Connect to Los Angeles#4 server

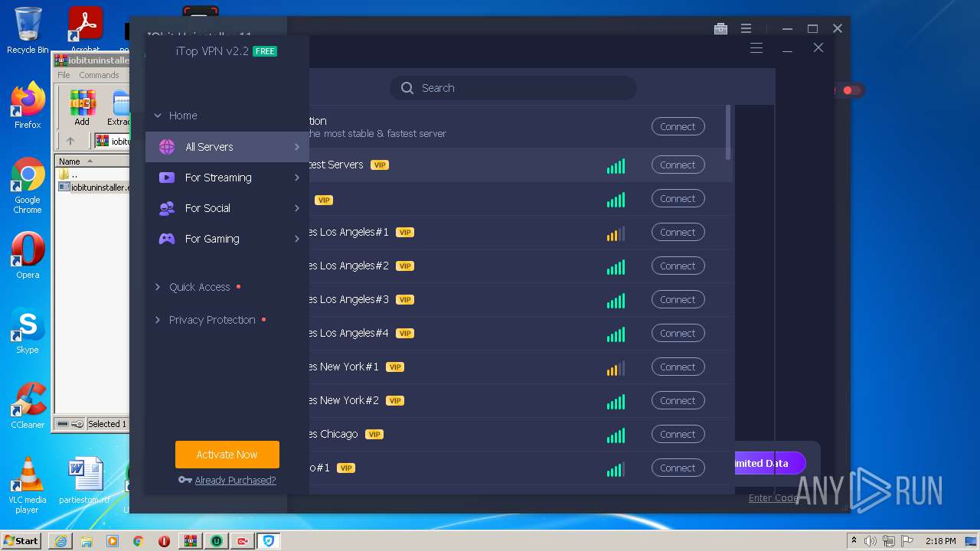pos(678,334)
